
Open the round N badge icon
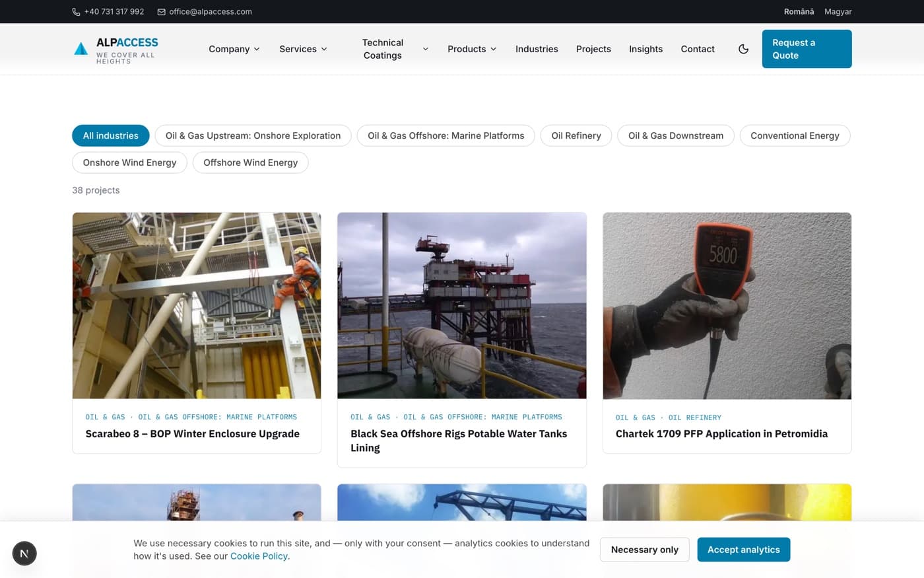click(x=24, y=554)
